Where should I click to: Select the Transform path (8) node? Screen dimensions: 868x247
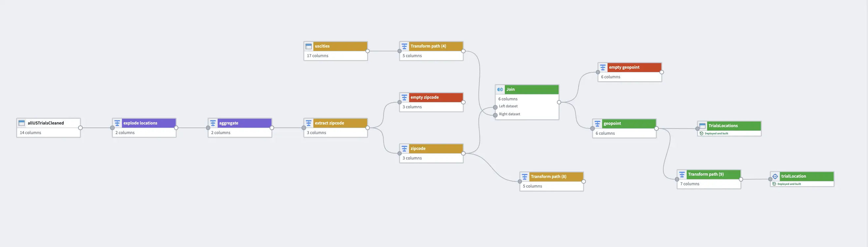(552, 182)
